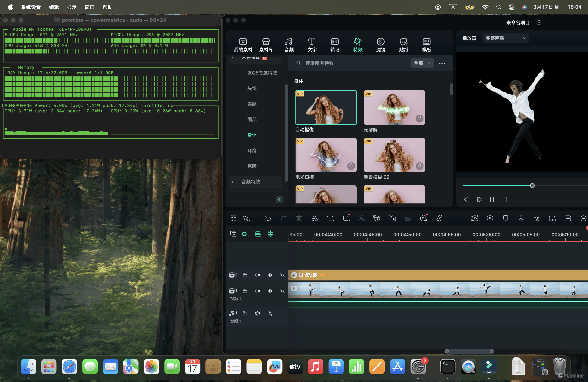Screen dimensions: 588x382
Task: Click the player progress slider handle
Action: [532, 186]
